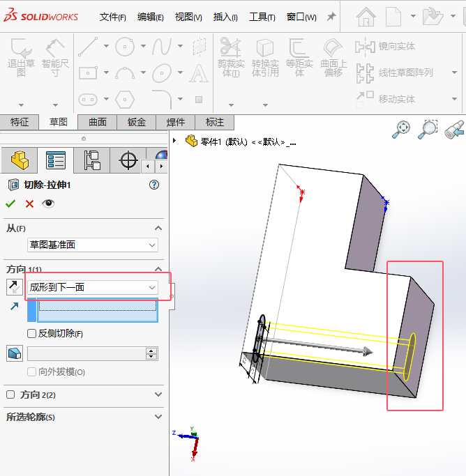Pin the menu bar with pushpin

point(331,17)
